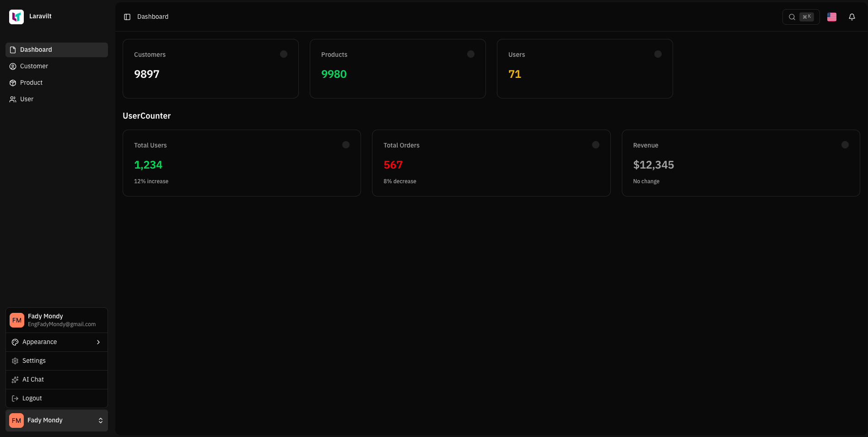
Task: Expand the Appearance submenu chevron
Action: pos(98,342)
